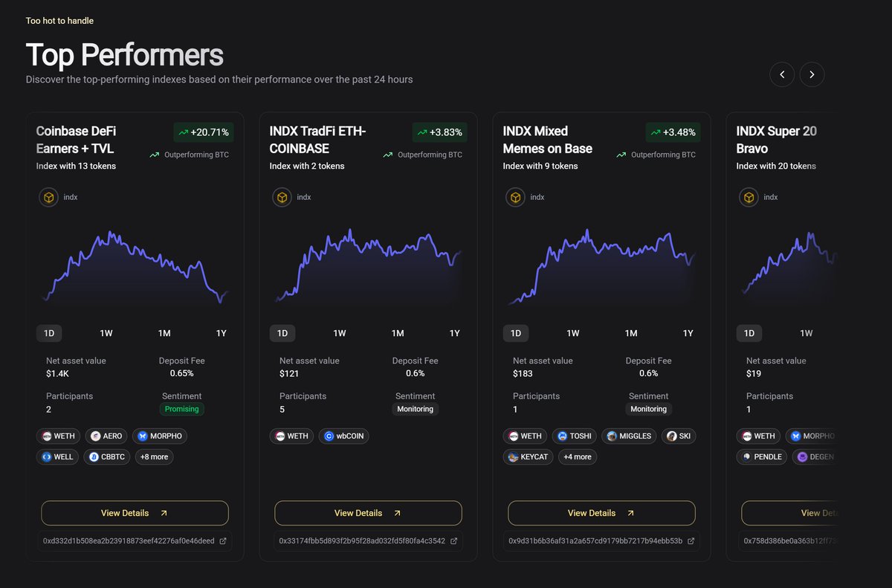Screen dimensions: 892x588
Task: Select 1D range on Mixed Memes card
Action: click(x=516, y=333)
